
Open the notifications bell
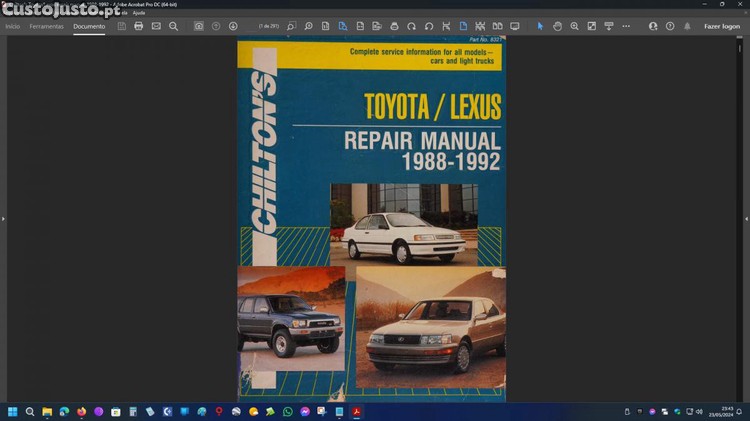687,26
